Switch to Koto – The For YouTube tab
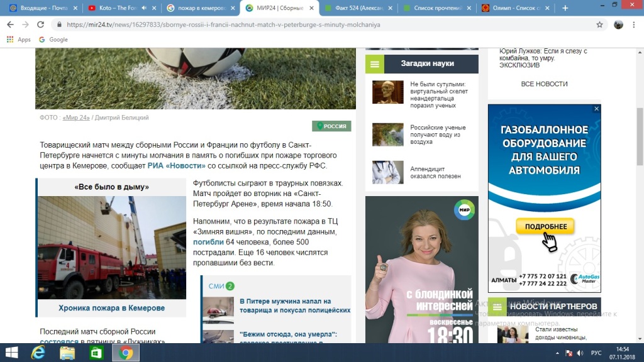This screenshot has height=362, width=644. tap(123, 8)
